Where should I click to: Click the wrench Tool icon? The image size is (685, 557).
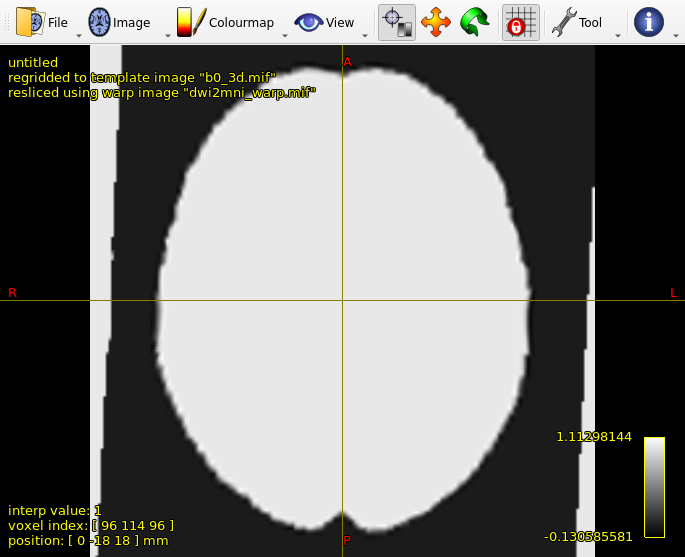564,22
